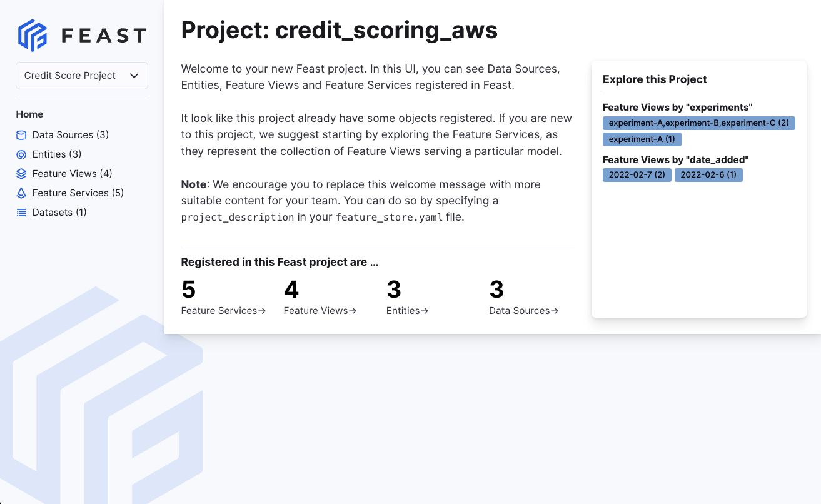Select the Feature Views layers icon
The height and width of the screenshot is (504, 821).
(x=21, y=173)
